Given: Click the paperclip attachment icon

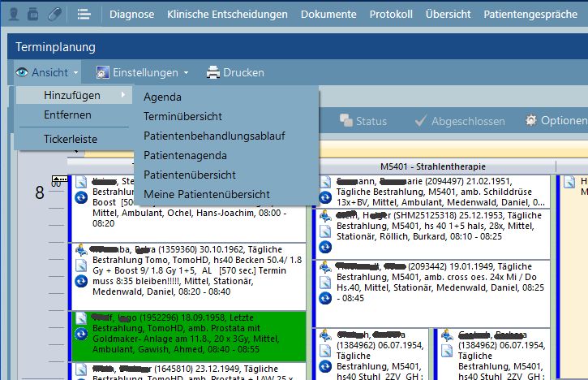Looking at the screenshot, I should [x=54, y=14].
